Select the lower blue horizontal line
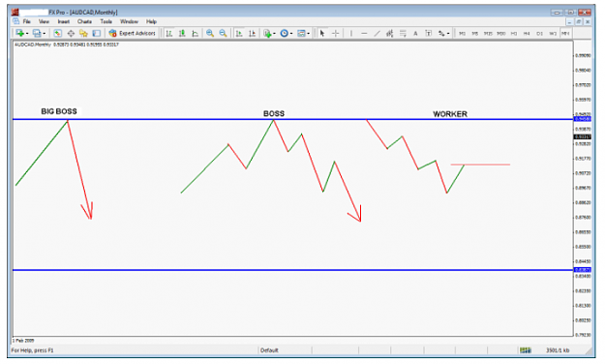 click(x=293, y=270)
